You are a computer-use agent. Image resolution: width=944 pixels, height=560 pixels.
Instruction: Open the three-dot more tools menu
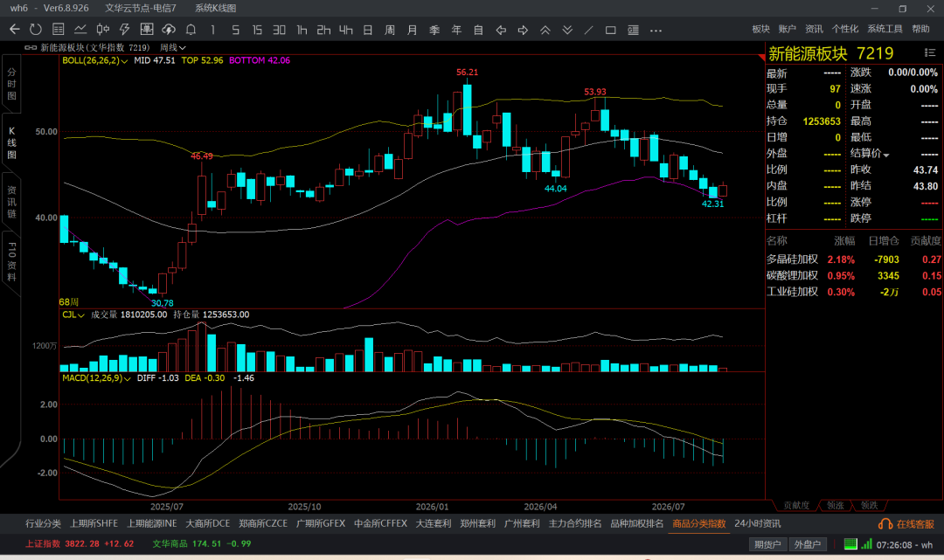tap(656, 30)
